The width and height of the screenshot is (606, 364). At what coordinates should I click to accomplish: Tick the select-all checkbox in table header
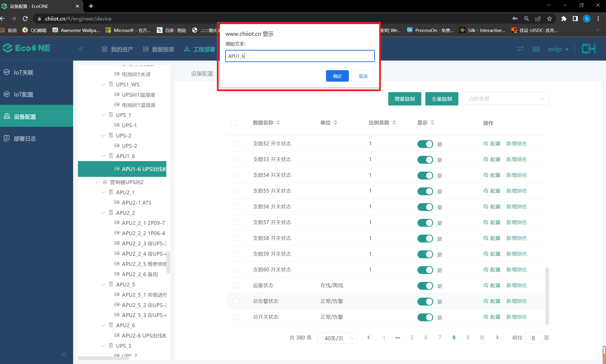click(x=234, y=123)
